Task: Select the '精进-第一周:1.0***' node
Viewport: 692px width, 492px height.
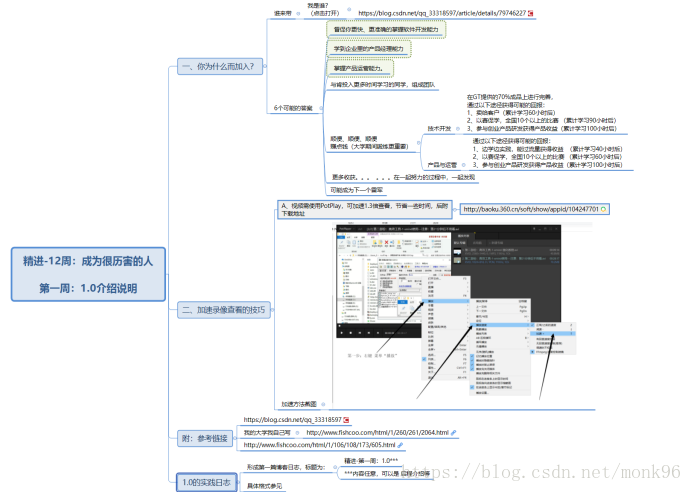Action: coord(371,461)
